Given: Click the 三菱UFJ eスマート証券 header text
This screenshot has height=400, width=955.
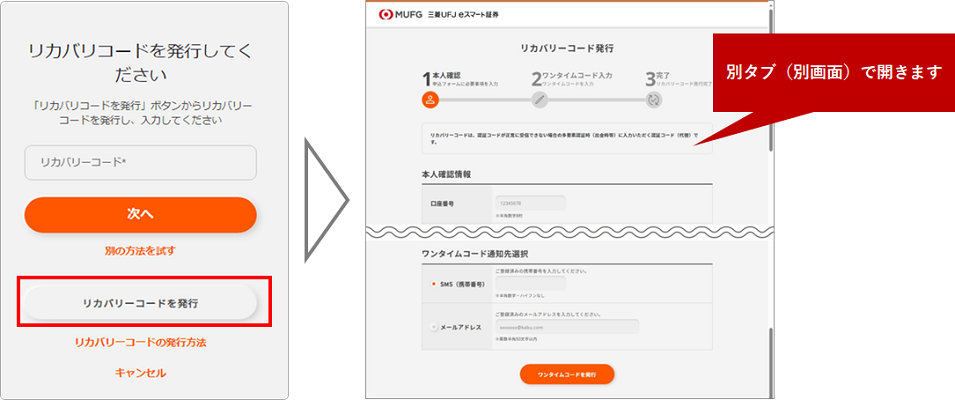Looking at the screenshot, I should coord(463,15).
